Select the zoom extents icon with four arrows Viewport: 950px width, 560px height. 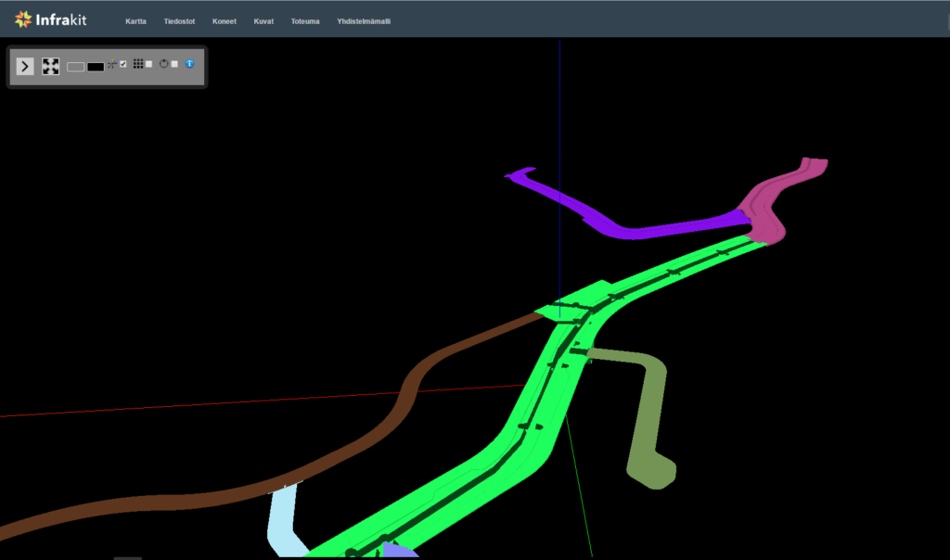point(50,66)
